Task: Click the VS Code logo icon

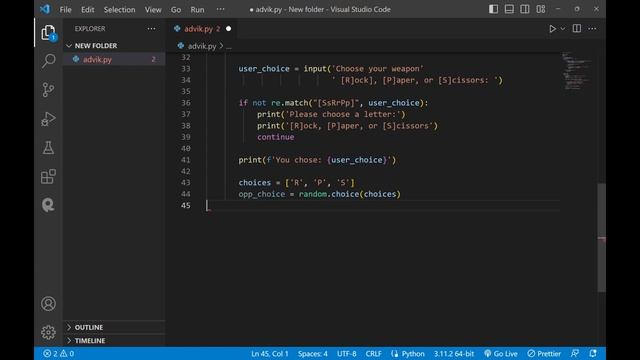Action: coord(45,9)
